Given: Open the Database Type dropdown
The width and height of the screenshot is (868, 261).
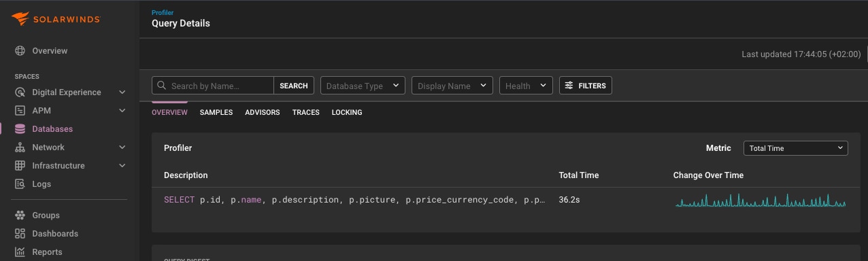Looking at the screenshot, I should (363, 86).
